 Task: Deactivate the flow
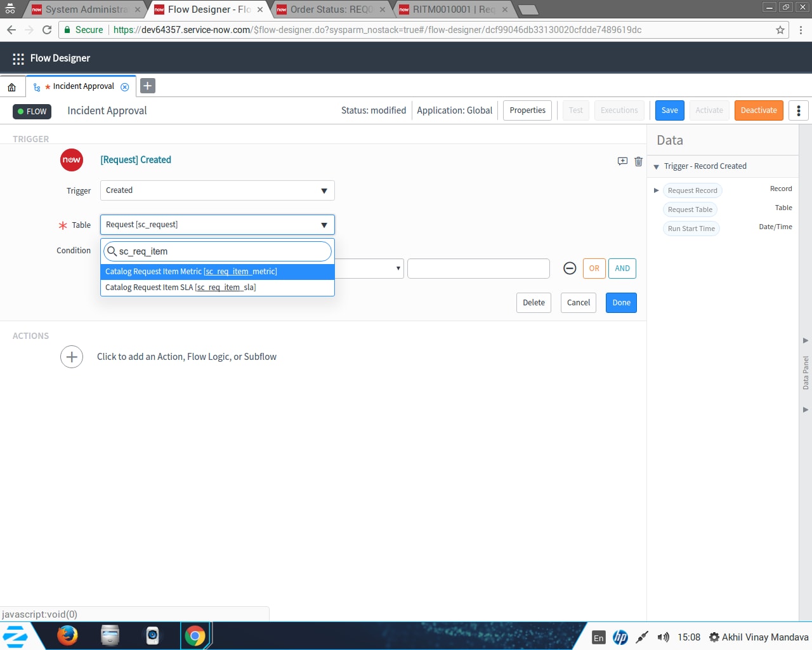tap(759, 110)
